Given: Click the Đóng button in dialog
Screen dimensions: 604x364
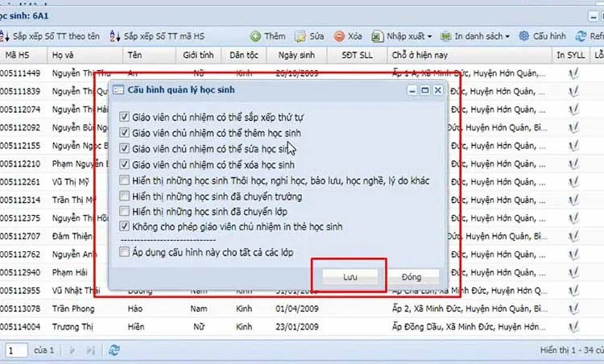Looking at the screenshot, I should (x=411, y=276).
